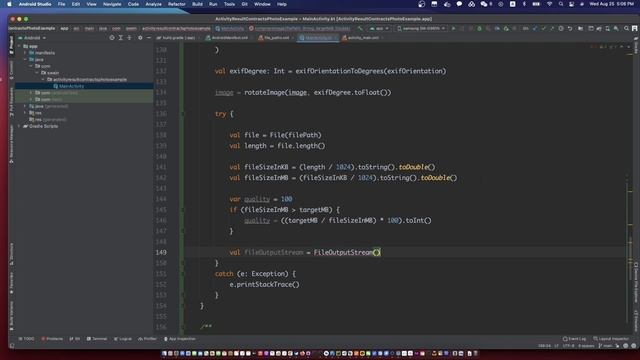
Task: Open the Resource Manager side tab
Action: pyautogui.click(x=11, y=143)
